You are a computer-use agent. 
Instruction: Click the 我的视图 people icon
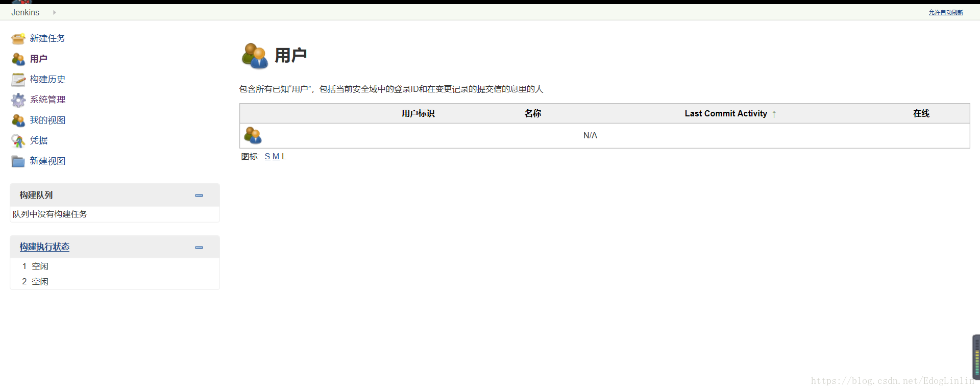tap(18, 120)
